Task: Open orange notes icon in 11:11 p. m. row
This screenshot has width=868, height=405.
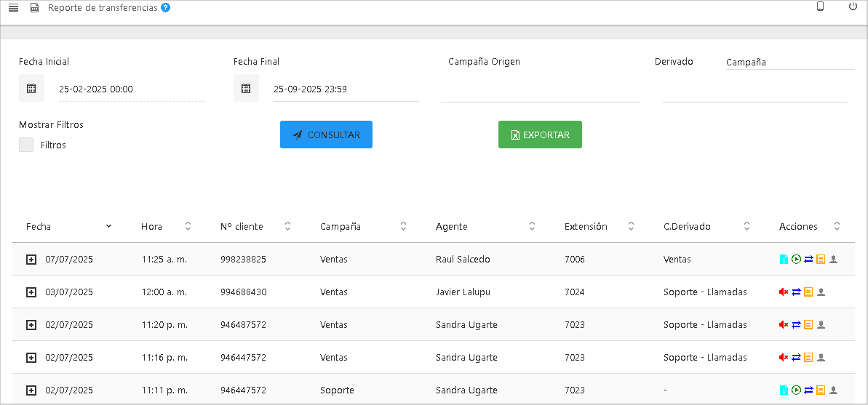Action: [x=821, y=390]
